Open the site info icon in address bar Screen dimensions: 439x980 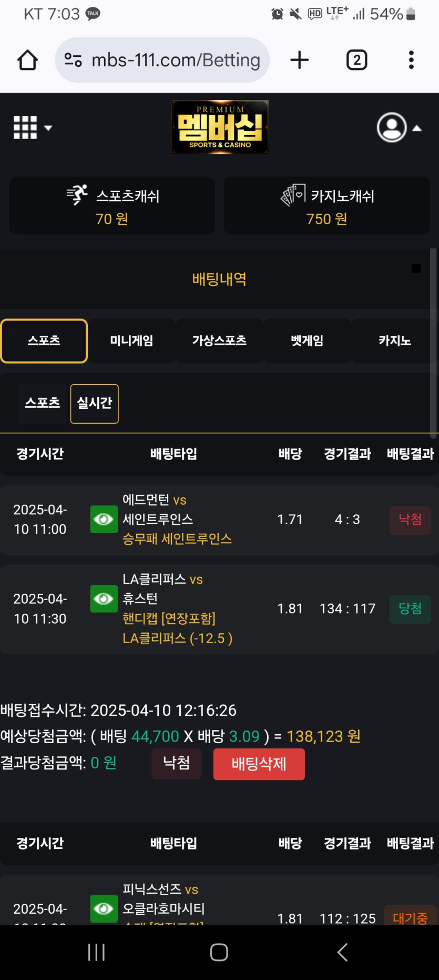pyautogui.click(x=73, y=60)
